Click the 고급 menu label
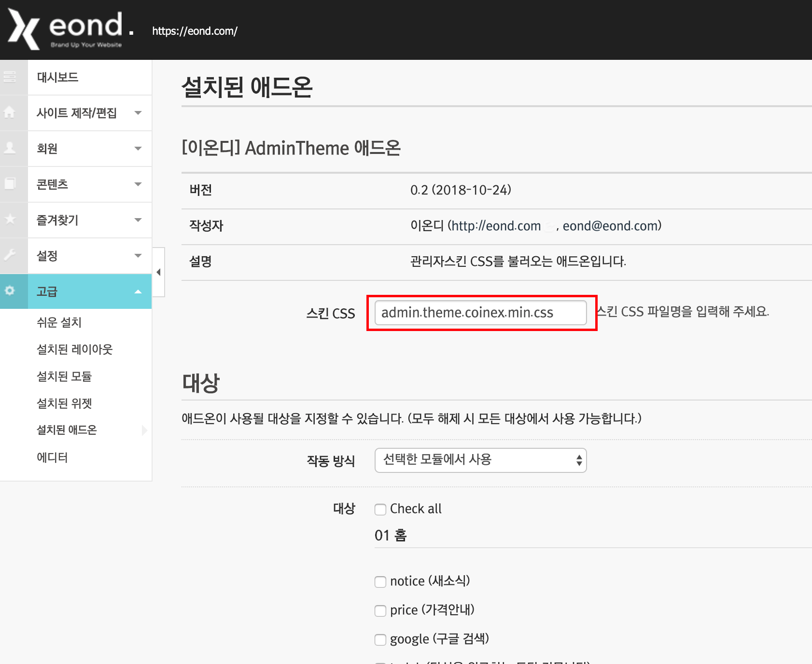The image size is (812, 664). click(47, 291)
